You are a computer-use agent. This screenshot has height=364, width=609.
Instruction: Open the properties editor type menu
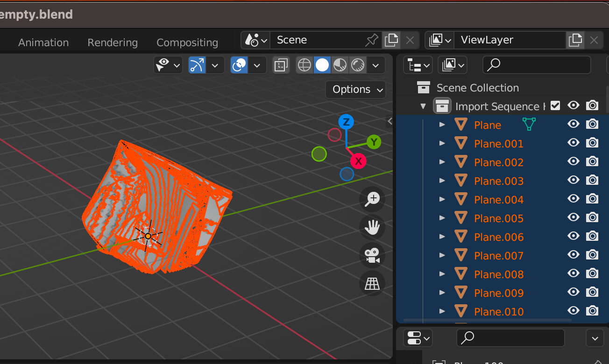[x=418, y=338]
